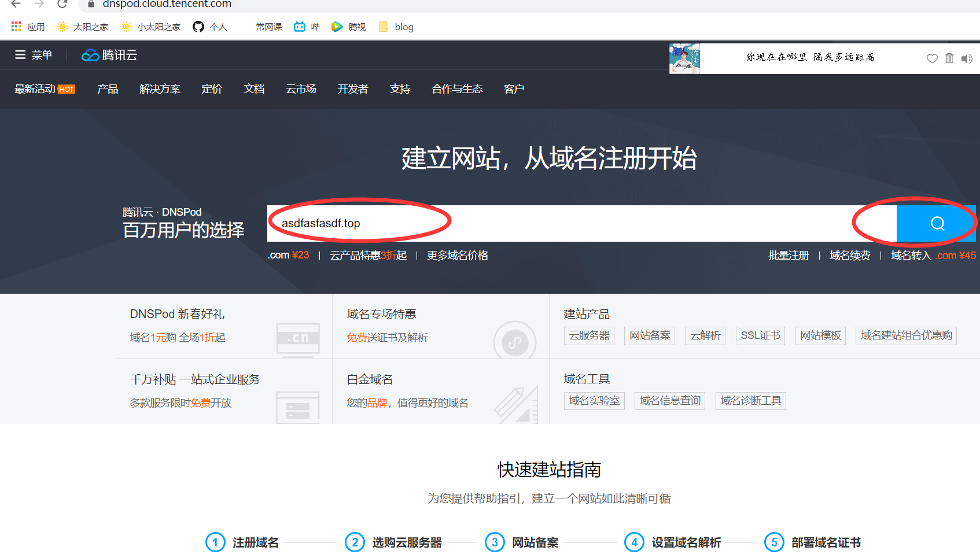Open the blog bookmark folder
980x558 pixels.
396,27
